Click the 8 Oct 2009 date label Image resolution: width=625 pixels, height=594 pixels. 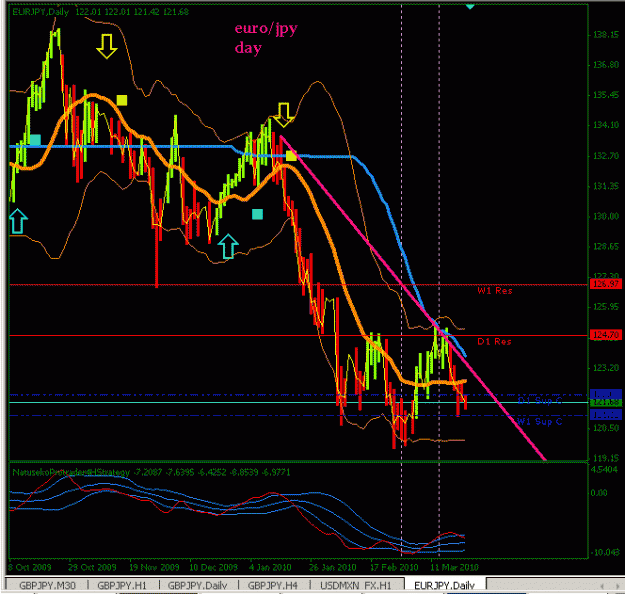click(x=30, y=567)
